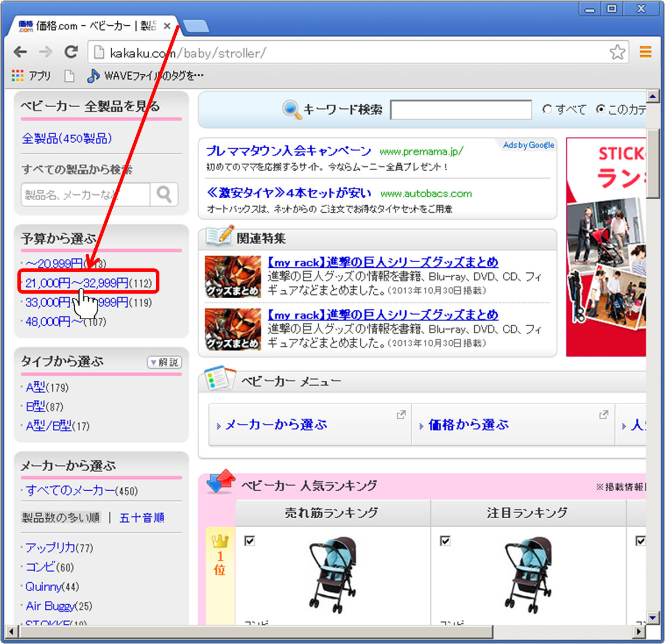Bookmark page using the star icon
Viewport: 665px width, 644px height.
(x=617, y=52)
